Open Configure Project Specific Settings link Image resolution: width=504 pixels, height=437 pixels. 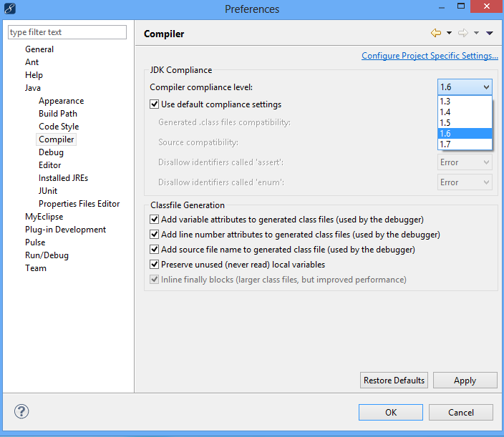pyautogui.click(x=430, y=56)
